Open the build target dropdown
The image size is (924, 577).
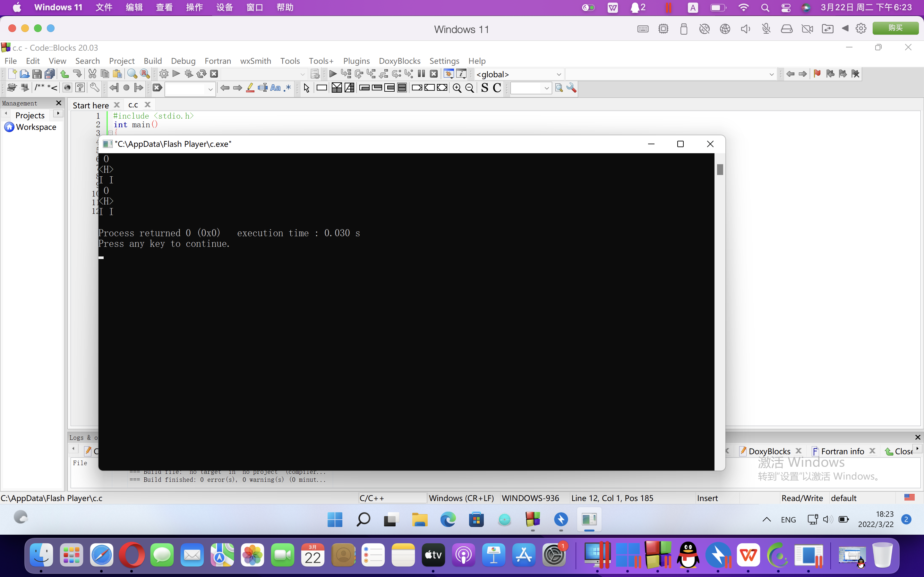pyautogui.click(x=303, y=74)
